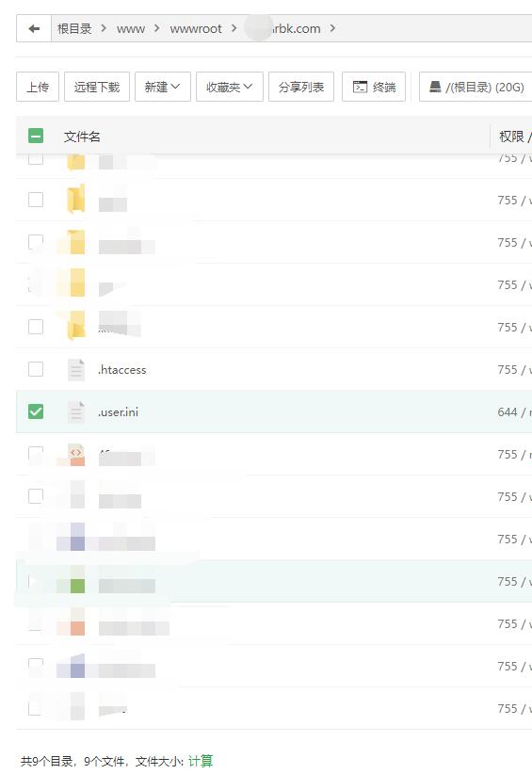Click the .user.ini file icon
The image size is (532, 774).
tap(76, 412)
